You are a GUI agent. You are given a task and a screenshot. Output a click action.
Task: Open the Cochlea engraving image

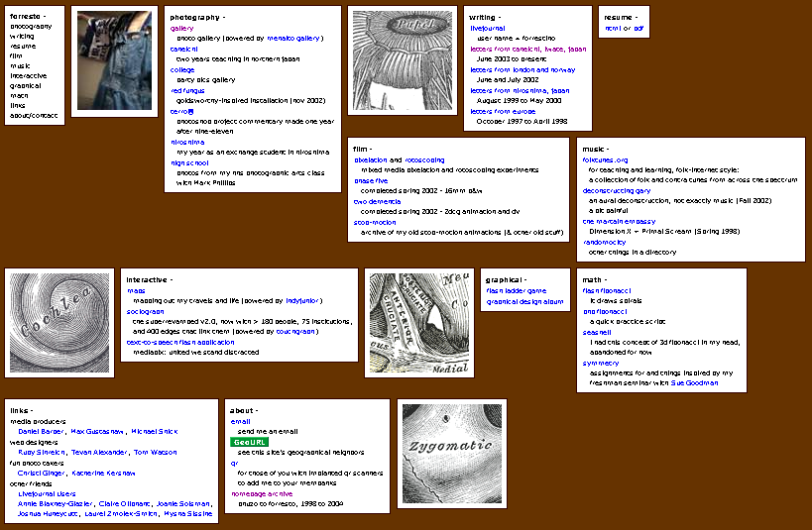(59, 323)
